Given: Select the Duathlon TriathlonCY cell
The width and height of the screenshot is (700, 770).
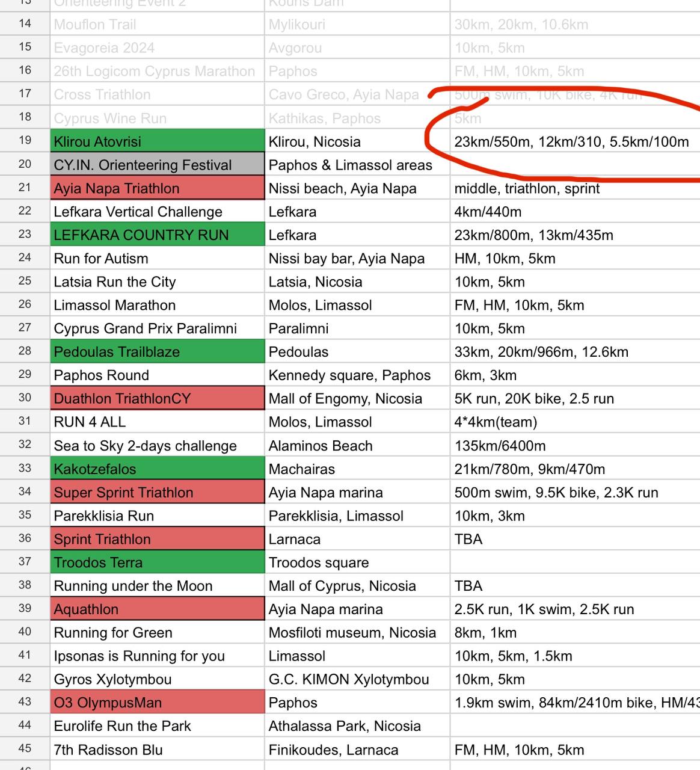Looking at the screenshot, I should [157, 399].
